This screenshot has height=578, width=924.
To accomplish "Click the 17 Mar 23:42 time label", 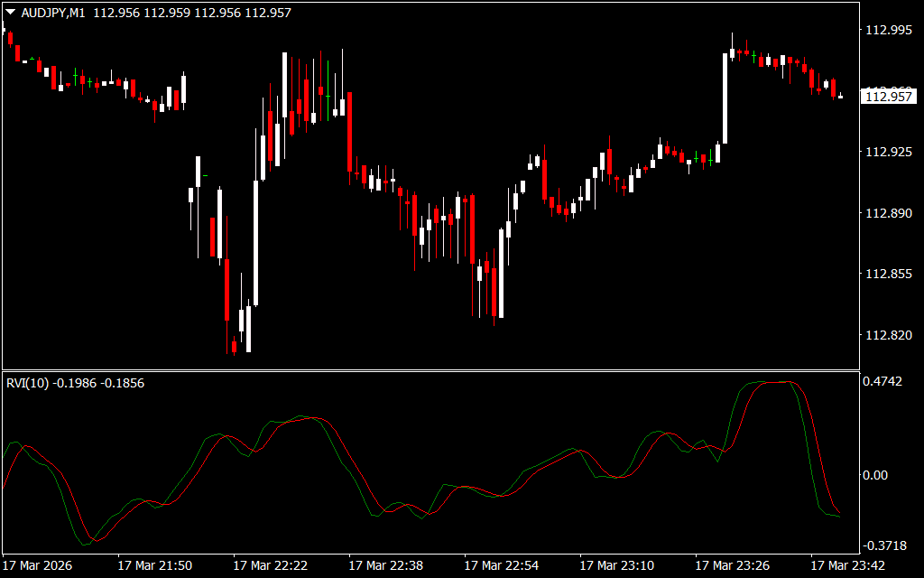I will (x=847, y=565).
